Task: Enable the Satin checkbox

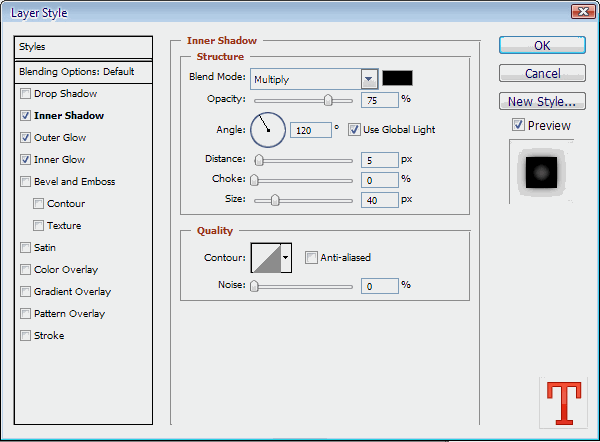Action: click(25, 248)
